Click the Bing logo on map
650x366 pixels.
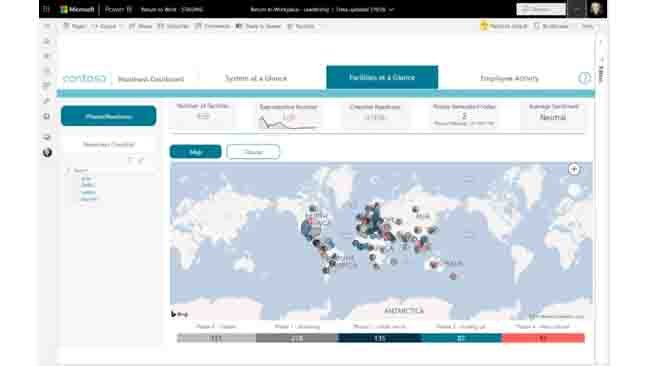(x=179, y=314)
